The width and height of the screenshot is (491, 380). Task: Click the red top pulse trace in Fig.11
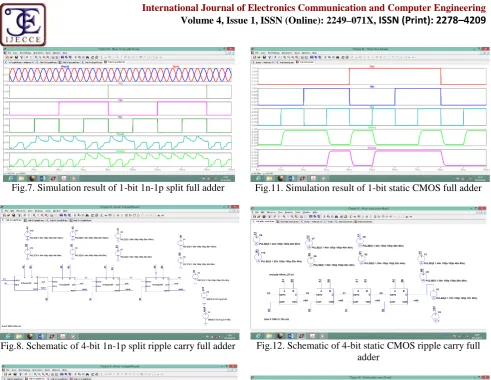coord(372,77)
